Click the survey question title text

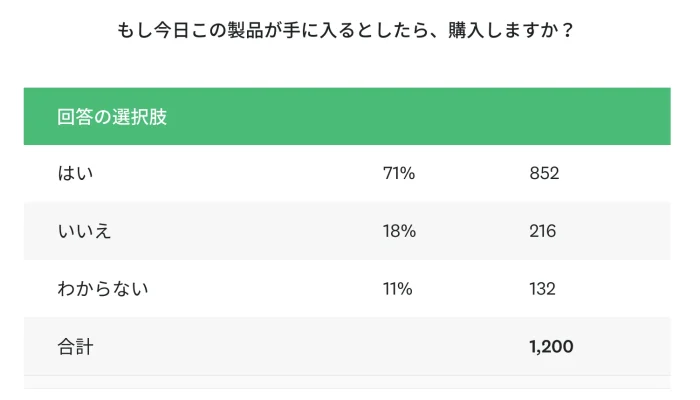tap(347, 30)
